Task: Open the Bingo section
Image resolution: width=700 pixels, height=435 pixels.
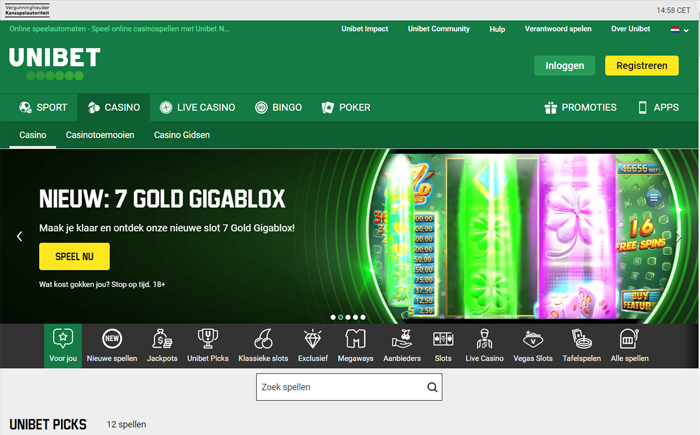Action: point(278,107)
